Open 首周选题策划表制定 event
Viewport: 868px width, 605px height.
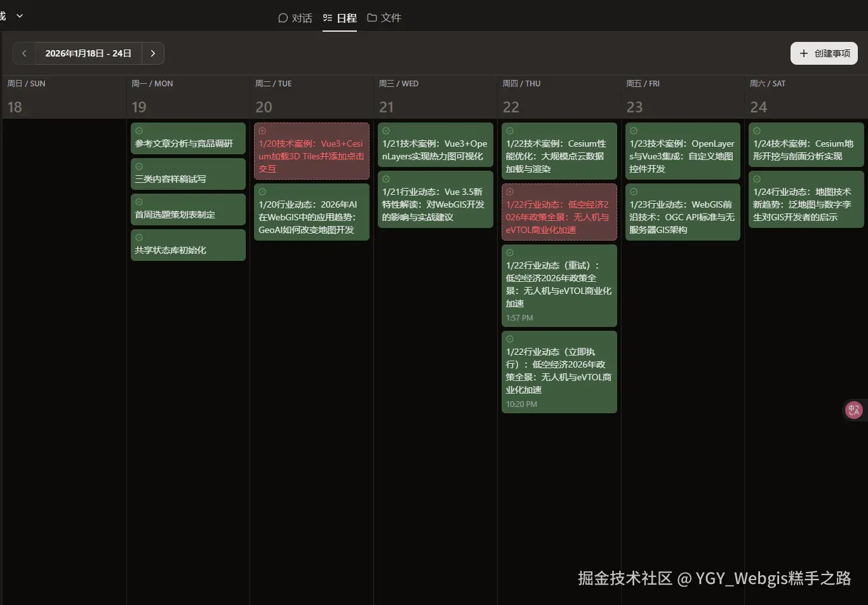[x=188, y=209]
